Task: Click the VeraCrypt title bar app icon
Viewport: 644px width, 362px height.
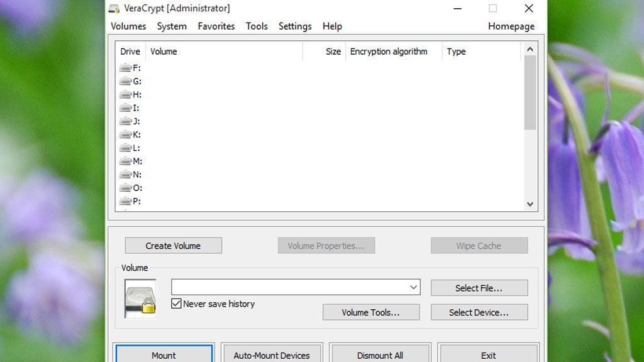Action: 114,8
